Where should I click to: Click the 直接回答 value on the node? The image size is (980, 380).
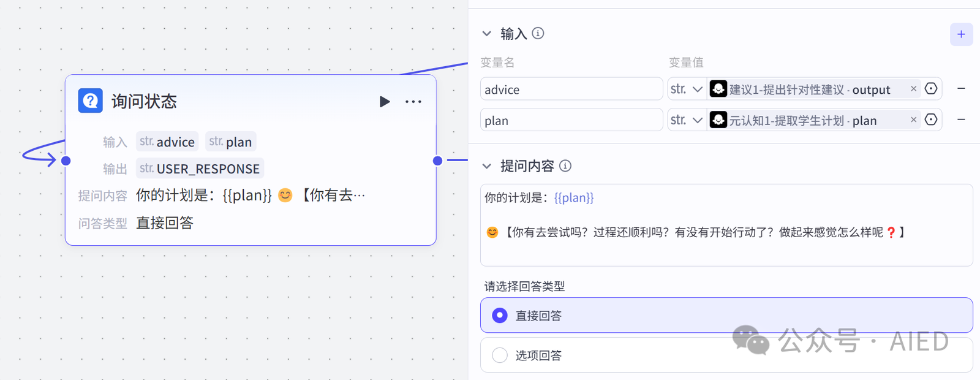click(x=165, y=223)
